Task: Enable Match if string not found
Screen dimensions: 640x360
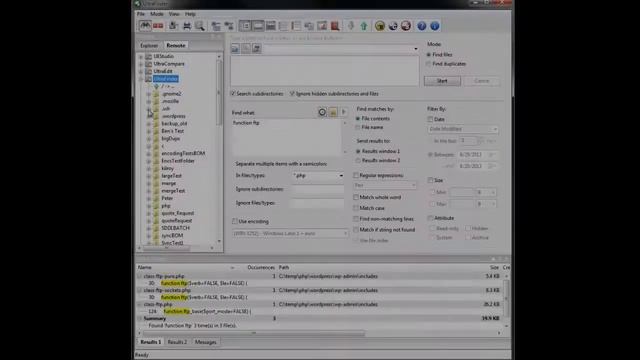Action: (356, 229)
